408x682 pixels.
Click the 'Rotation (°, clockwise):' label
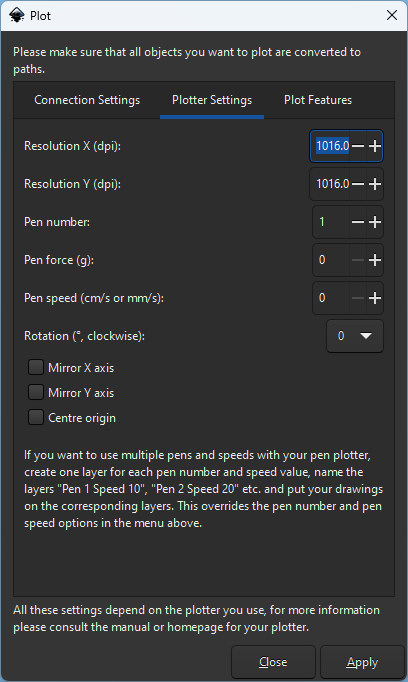tap(84, 336)
